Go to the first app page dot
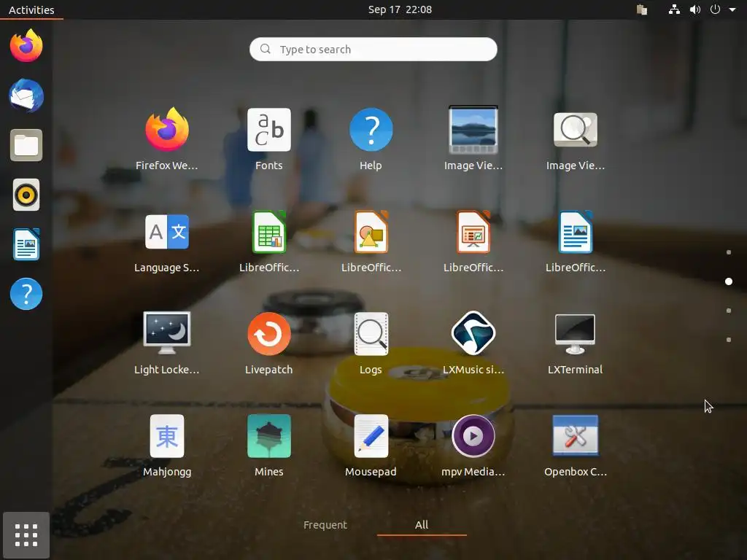 (729, 252)
